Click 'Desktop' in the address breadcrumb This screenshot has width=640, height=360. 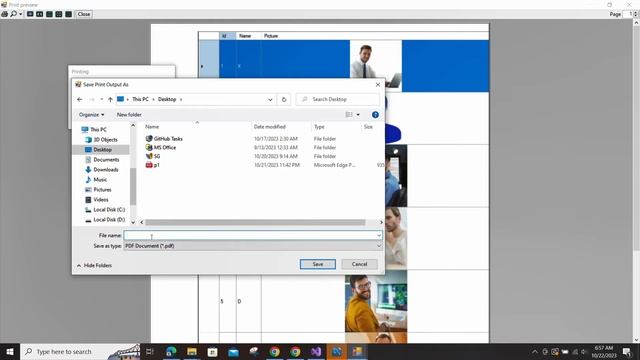click(x=167, y=99)
